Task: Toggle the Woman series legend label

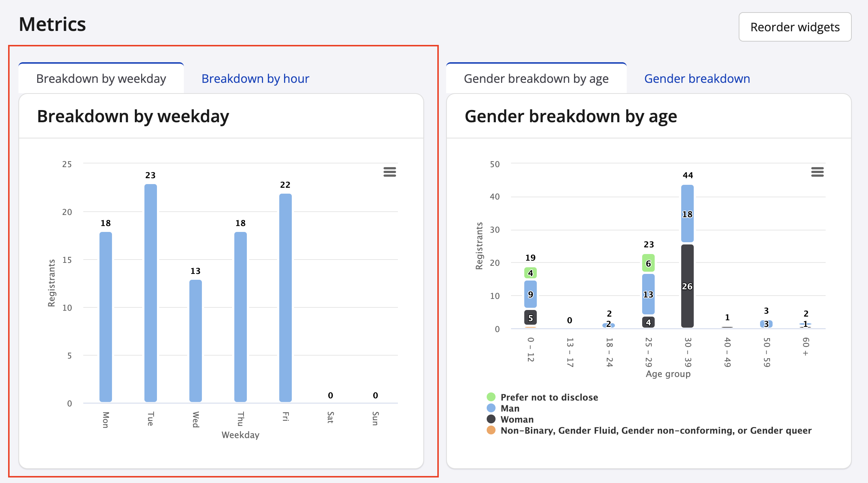Action: click(517, 419)
